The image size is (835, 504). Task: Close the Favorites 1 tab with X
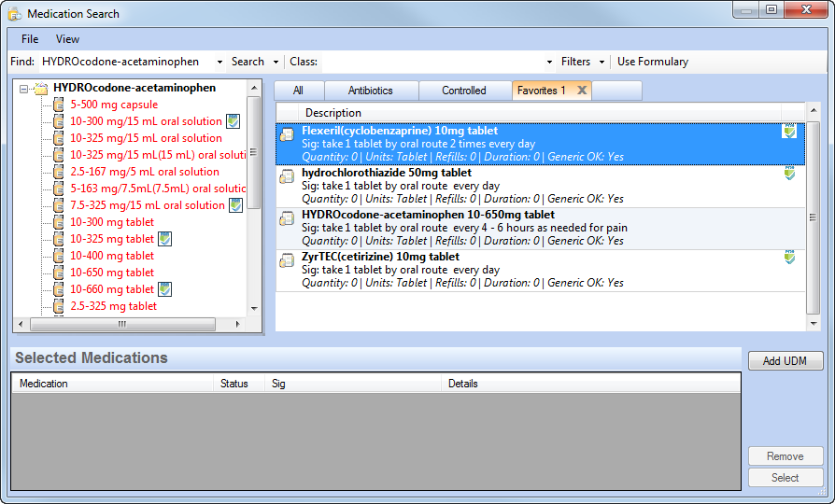click(582, 91)
